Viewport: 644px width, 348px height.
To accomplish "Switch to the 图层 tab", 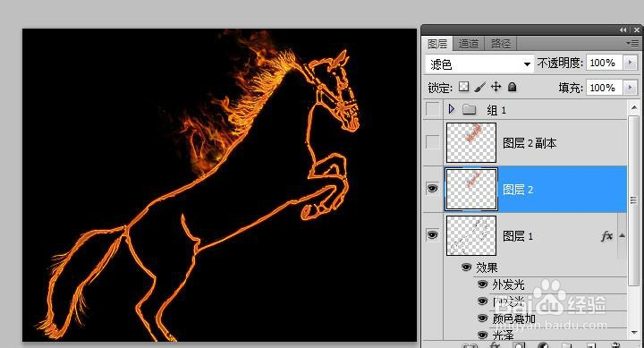I will (x=437, y=44).
